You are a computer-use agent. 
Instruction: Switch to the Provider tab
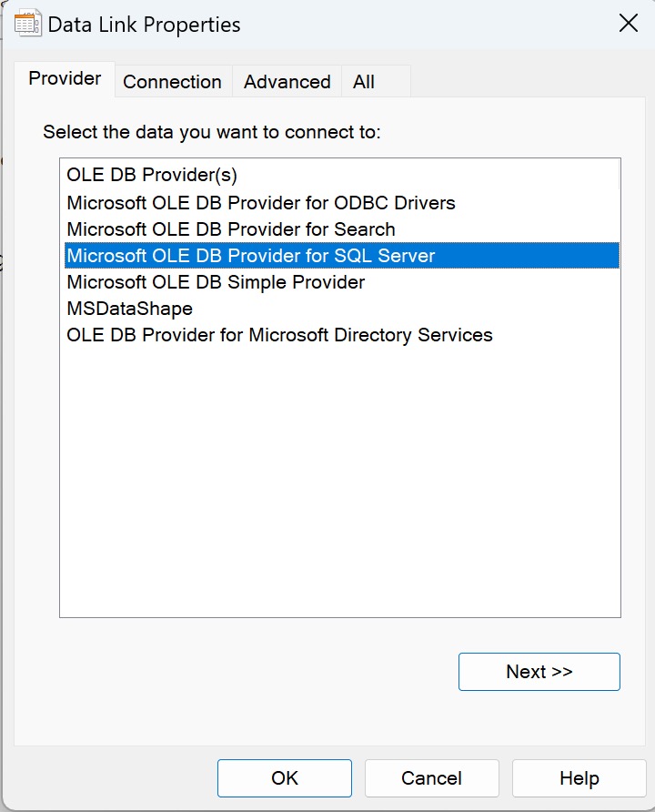[x=65, y=79]
